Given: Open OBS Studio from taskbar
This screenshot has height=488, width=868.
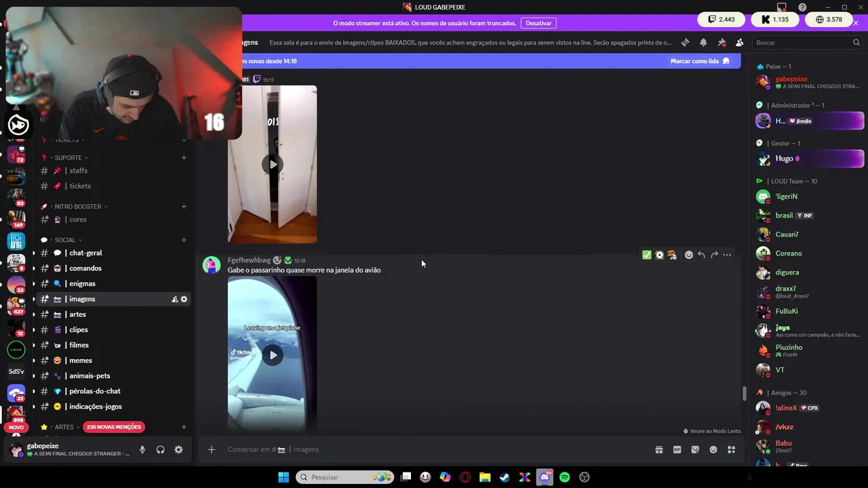Looking at the screenshot, I should click(585, 477).
